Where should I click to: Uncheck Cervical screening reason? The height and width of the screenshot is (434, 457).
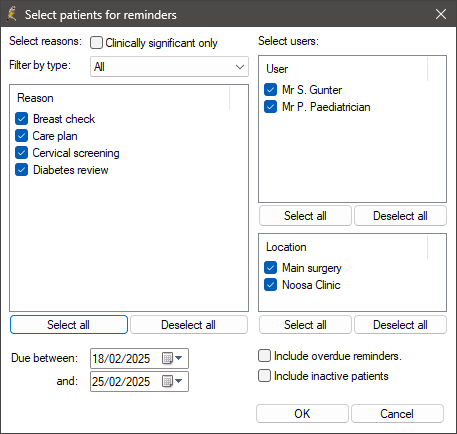(x=22, y=153)
